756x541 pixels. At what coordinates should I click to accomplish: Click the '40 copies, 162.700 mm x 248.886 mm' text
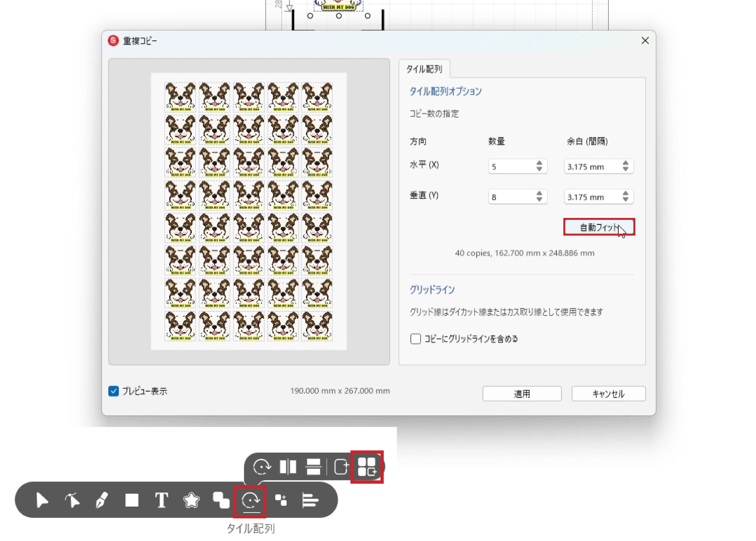click(525, 253)
